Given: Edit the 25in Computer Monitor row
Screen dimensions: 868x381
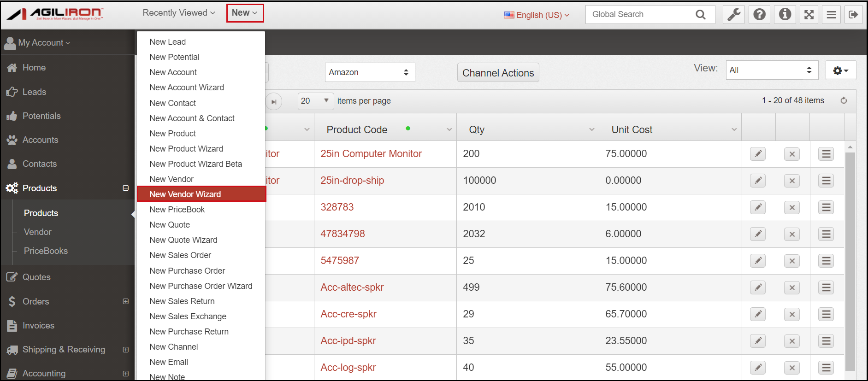Looking at the screenshot, I should [757, 154].
